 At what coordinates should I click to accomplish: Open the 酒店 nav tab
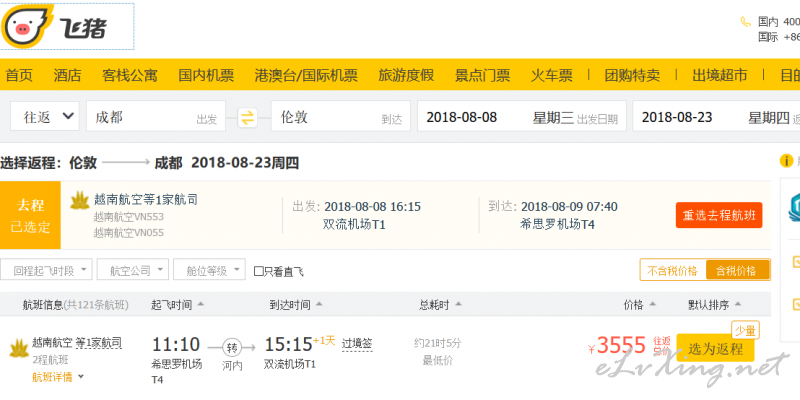pos(67,76)
